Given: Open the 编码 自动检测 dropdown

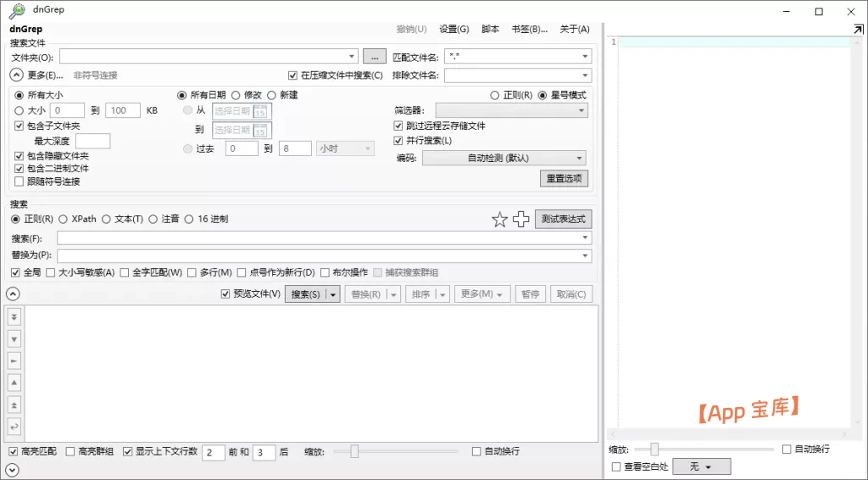Looking at the screenshot, I should 504,159.
